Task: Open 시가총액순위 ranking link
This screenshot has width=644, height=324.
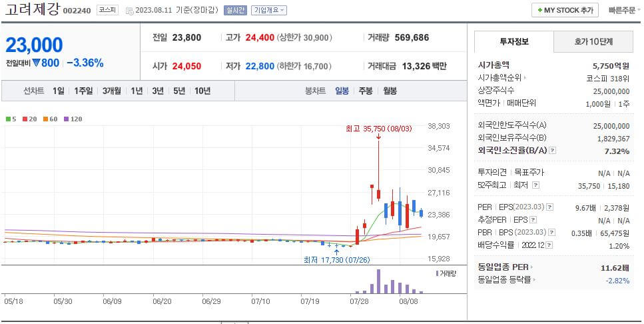Action: [501, 78]
